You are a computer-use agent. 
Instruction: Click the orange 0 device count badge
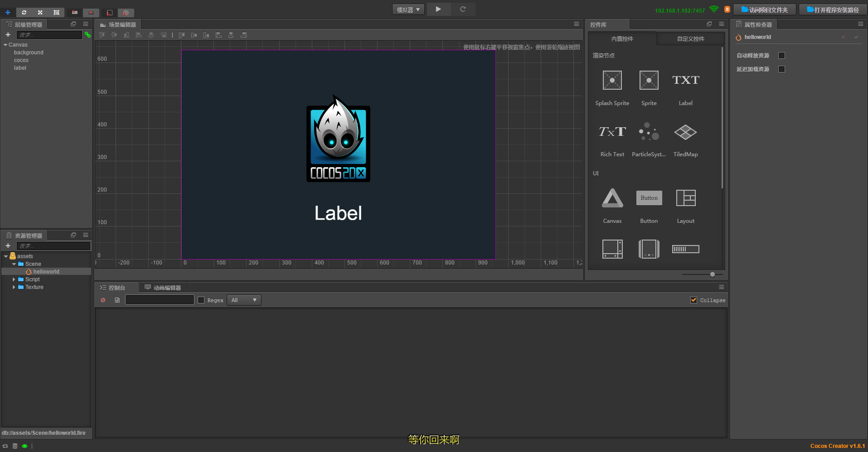pyautogui.click(x=727, y=10)
